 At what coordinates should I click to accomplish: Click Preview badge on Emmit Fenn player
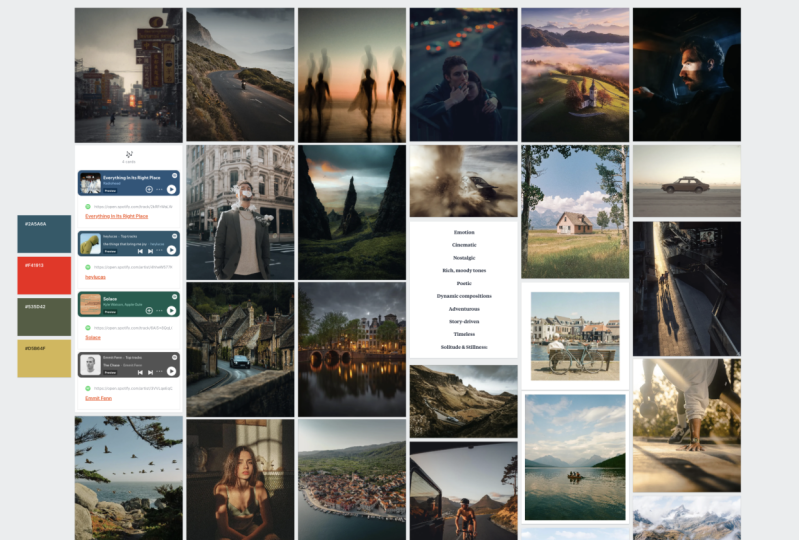pyautogui.click(x=110, y=372)
